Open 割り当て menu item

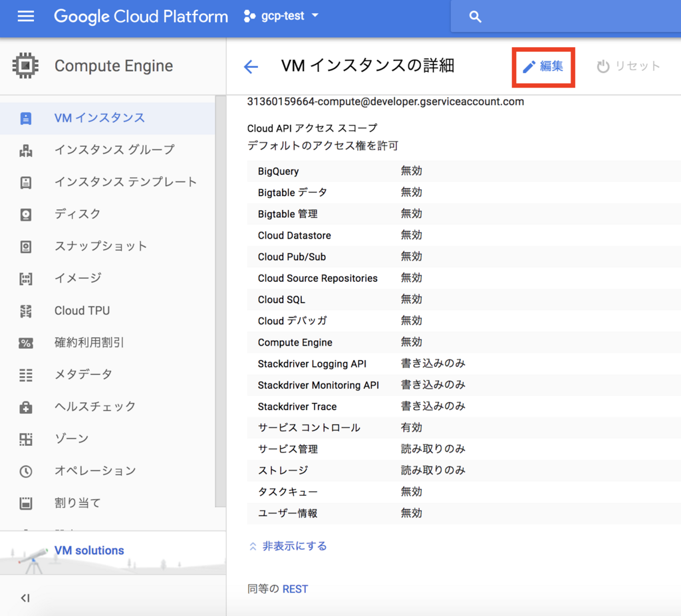pos(107,504)
